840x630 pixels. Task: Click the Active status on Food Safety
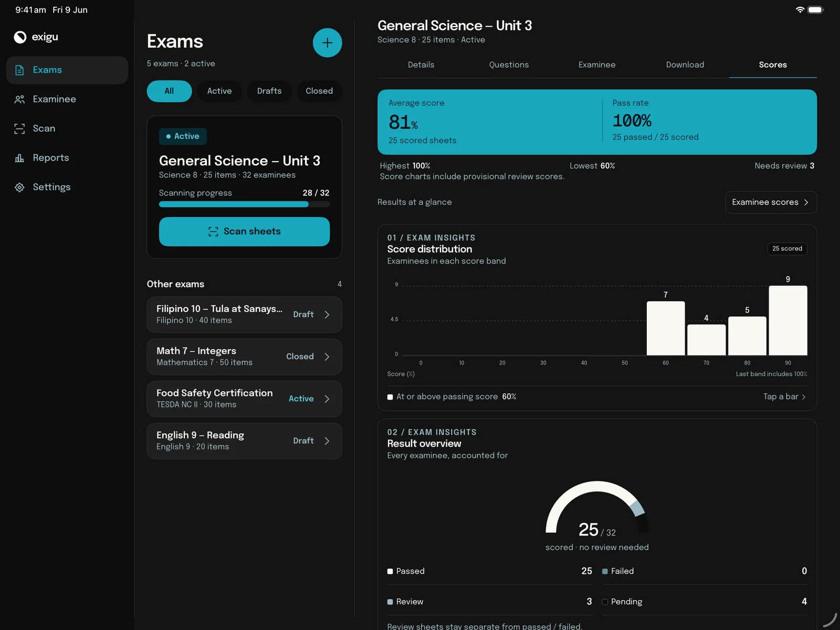[x=301, y=399]
